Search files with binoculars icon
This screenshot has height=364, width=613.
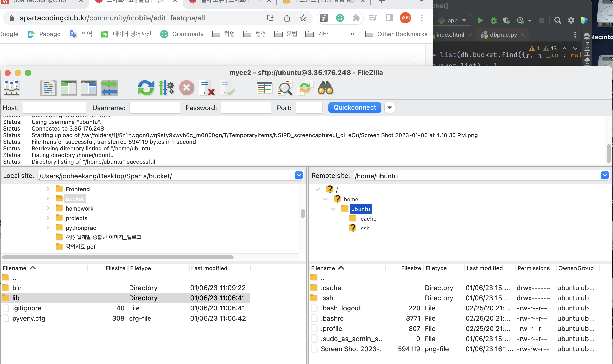[325, 88]
